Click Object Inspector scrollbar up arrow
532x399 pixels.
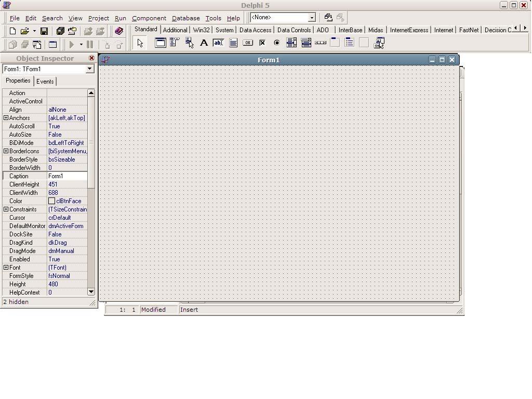pos(91,93)
